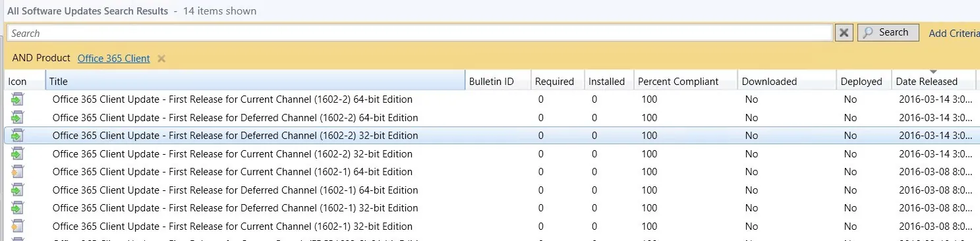
Task: Click update icon for Deferred Channel (1602-1) 32-bit
Action: pos(17,208)
